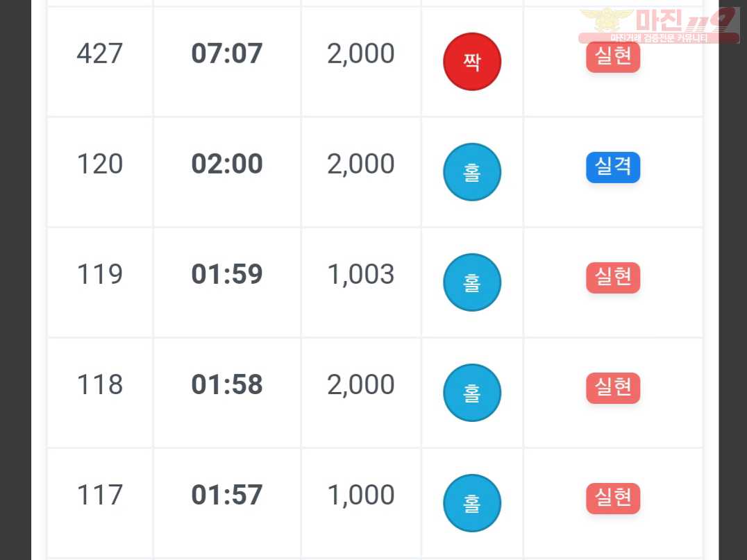Click the red 짝 circle in row 427
Screen dimensions: 747x560
(x=471, y=62)
